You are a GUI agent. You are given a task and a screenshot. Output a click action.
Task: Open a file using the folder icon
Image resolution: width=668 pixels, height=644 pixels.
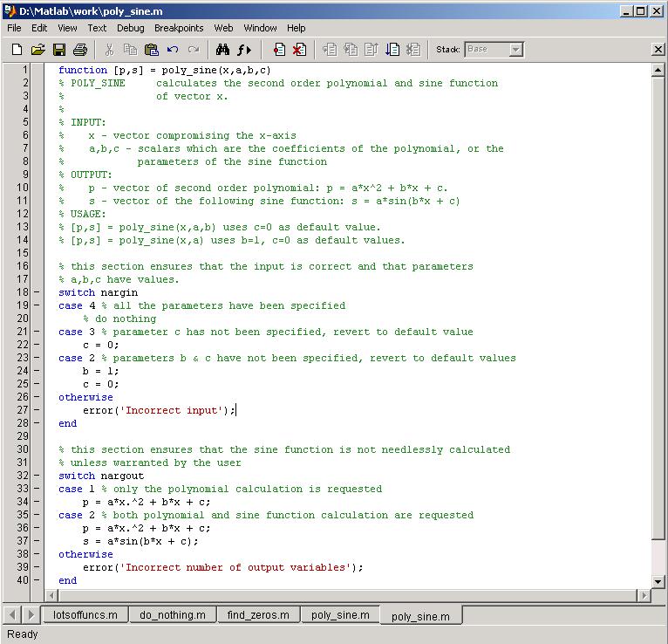click(37, 50)
